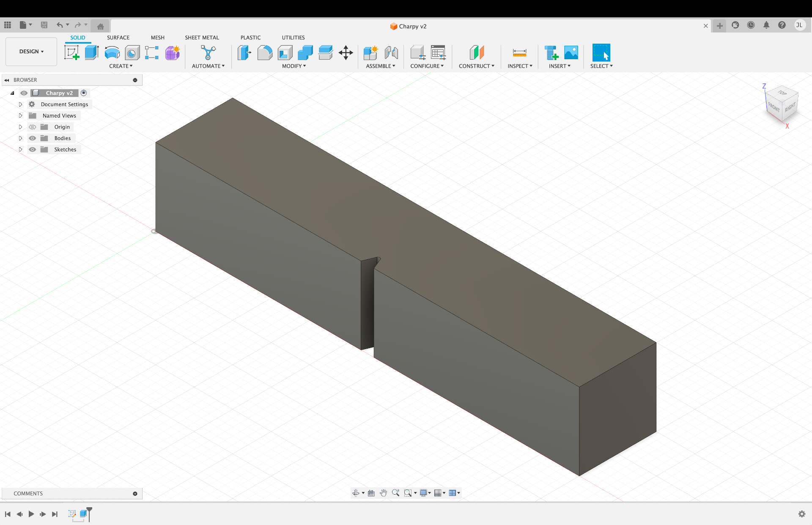Expand the Sketches node

(20, 149)
